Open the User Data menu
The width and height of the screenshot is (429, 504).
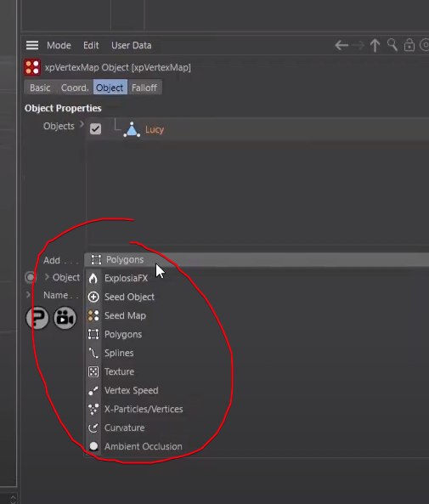coord(132,45)
